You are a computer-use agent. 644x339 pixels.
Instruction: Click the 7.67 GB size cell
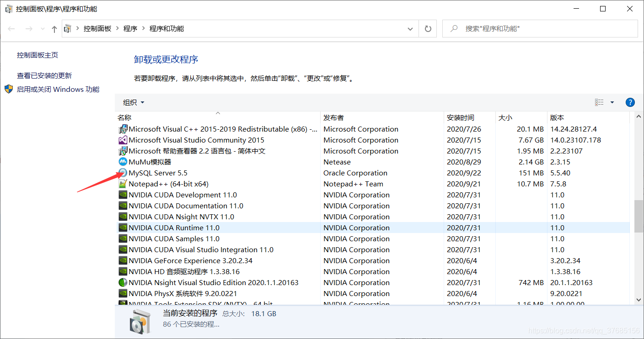[531, 140]
